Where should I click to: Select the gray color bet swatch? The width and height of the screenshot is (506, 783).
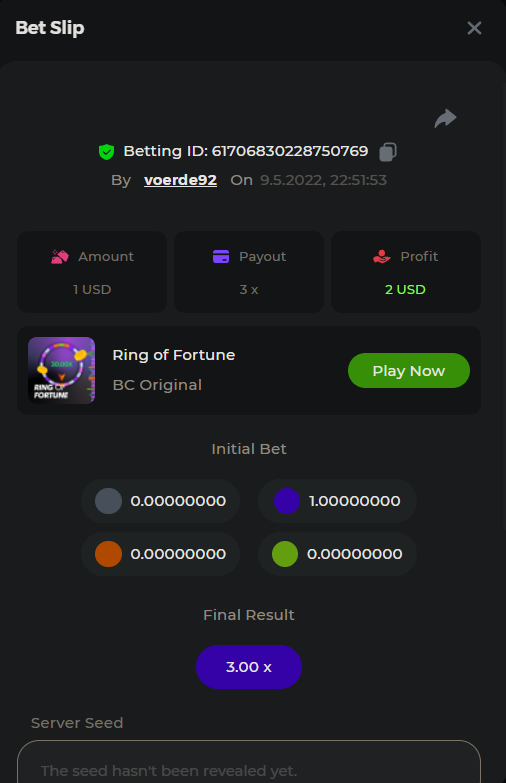click(108, 501)
